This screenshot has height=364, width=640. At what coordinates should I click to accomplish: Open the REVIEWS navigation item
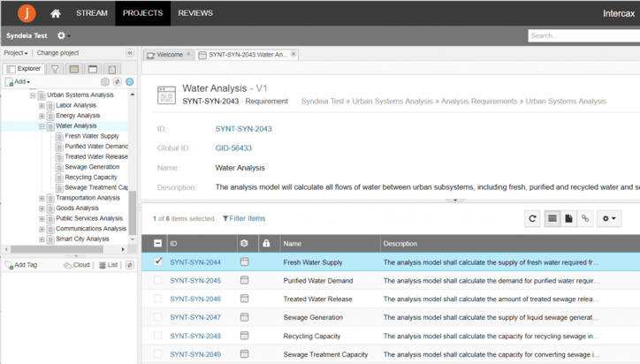[x=195, y=13]
